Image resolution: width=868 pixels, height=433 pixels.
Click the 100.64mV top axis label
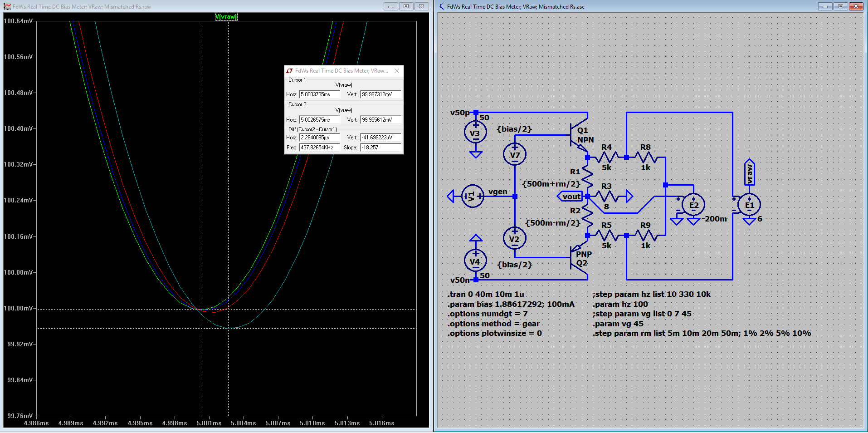pos(18,21)
